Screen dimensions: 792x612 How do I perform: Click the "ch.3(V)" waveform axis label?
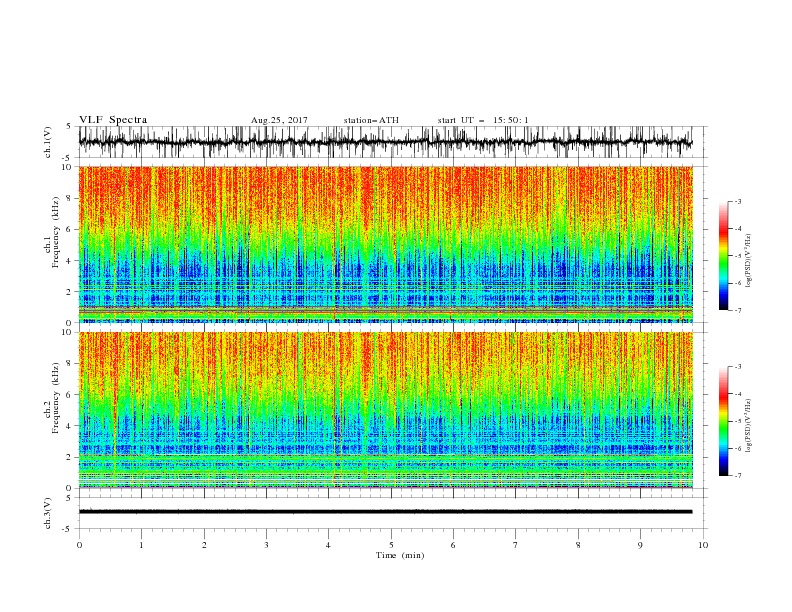pos(48,513)
